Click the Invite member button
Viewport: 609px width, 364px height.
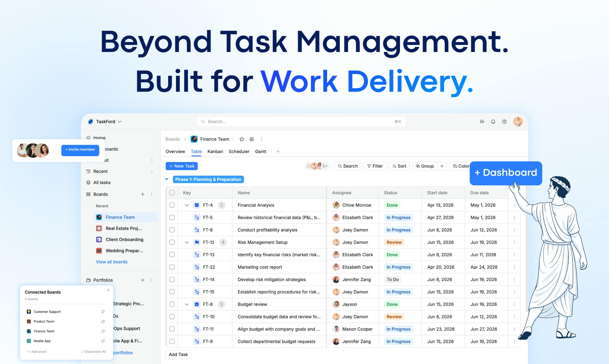[x=80, y=150]
